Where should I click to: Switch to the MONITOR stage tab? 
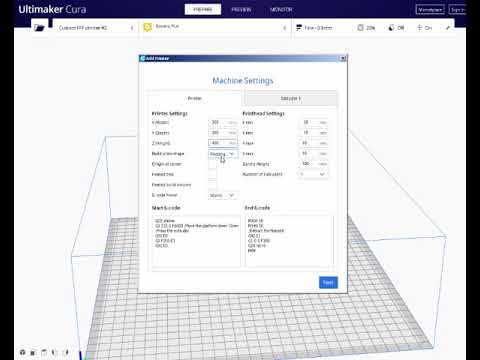281,10
